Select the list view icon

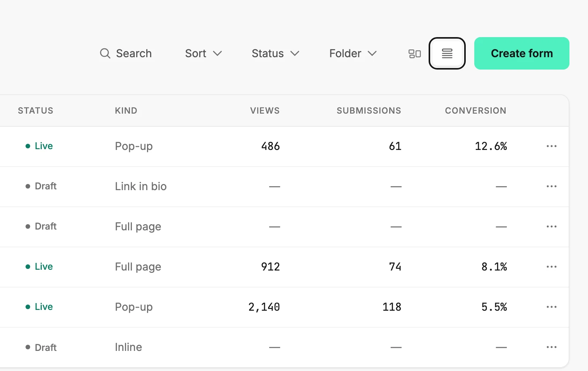point(447,53)
